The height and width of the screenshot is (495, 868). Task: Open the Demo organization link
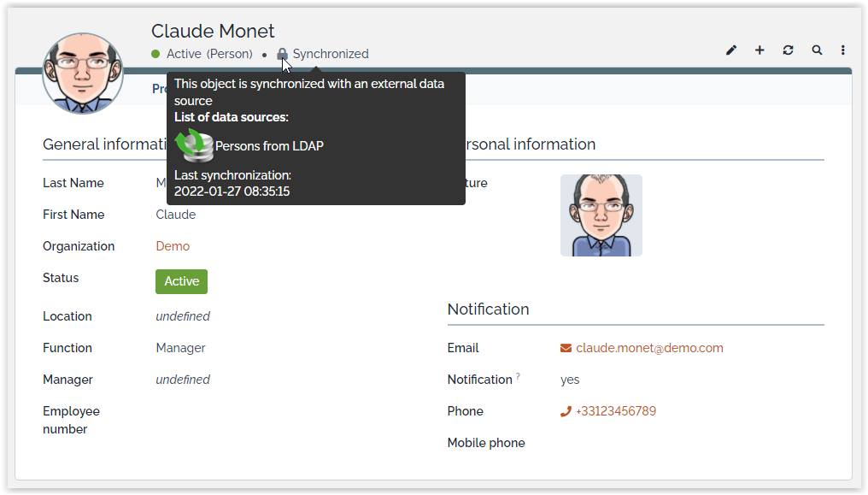coord(173,246)
